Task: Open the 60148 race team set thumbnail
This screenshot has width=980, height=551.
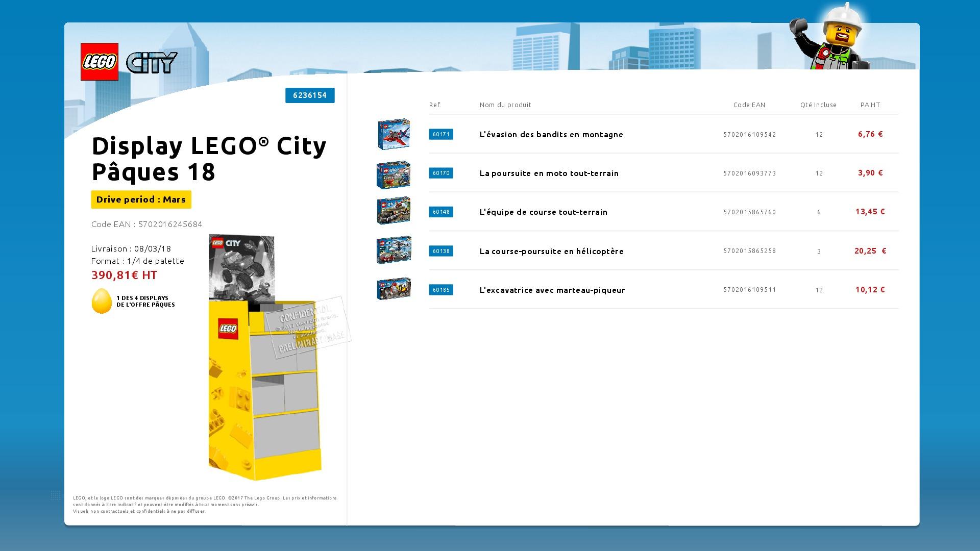Action: [394, 211]
